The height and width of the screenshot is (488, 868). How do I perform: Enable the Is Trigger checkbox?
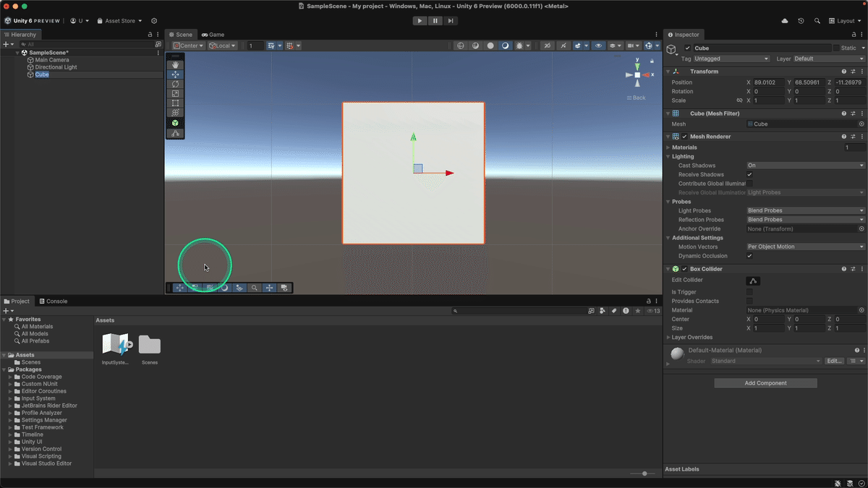click(x=749, y=292)
